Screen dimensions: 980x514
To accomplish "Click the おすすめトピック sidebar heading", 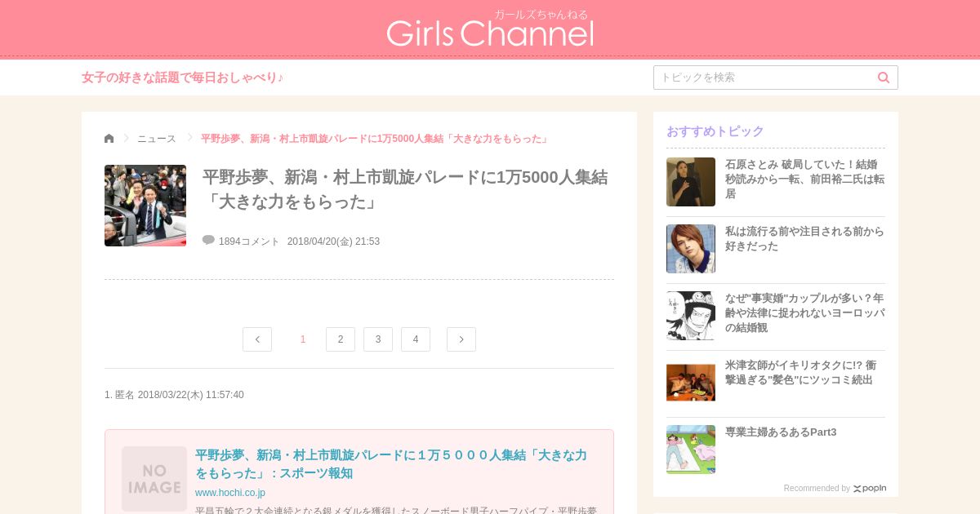I will coord(715,131).
